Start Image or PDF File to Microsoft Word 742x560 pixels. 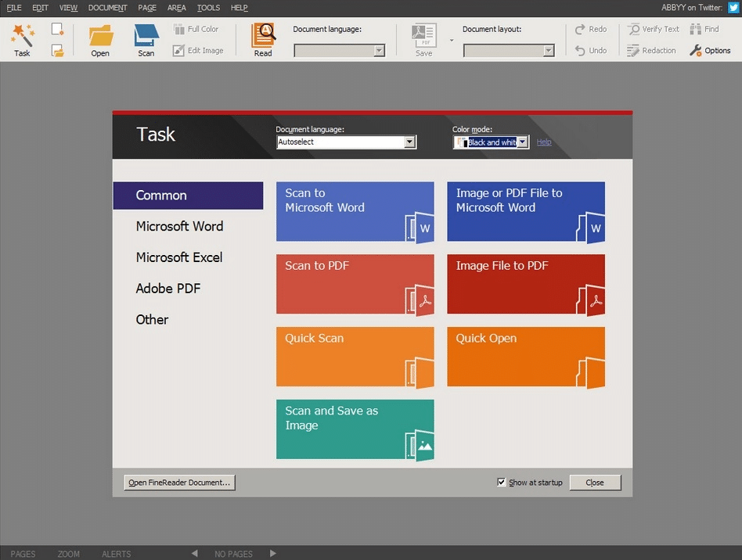[526, 212]
